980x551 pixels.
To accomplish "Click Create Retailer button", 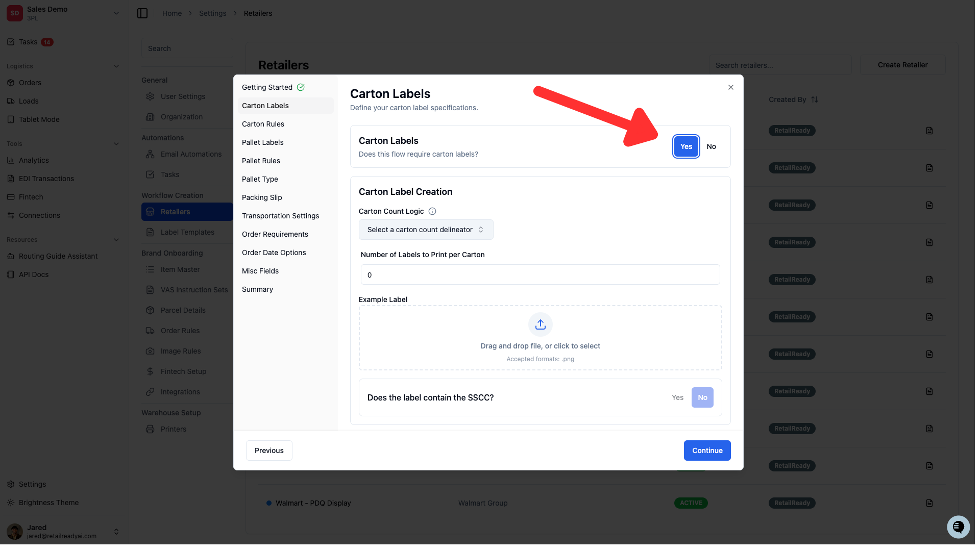I will point(902,65).
